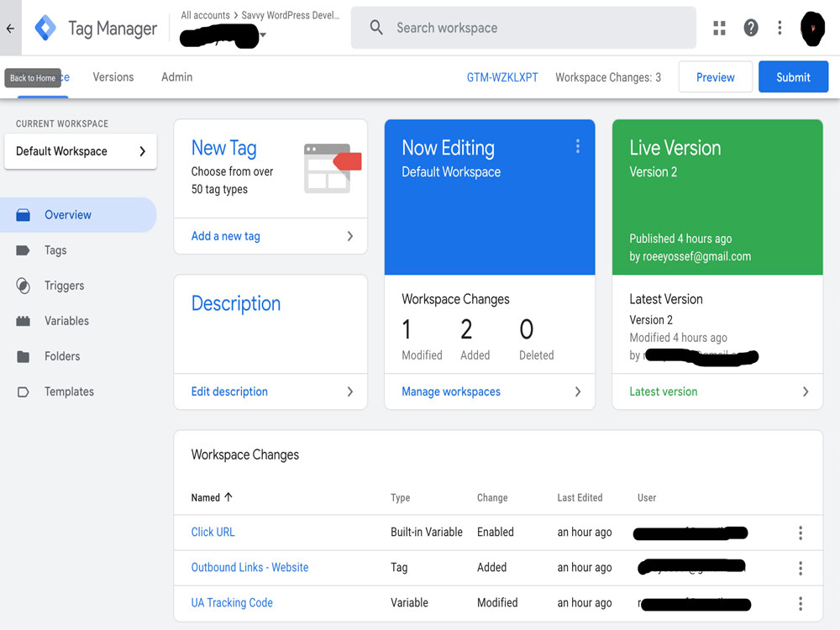Open the header three-dot options menu

tap(780, 28)
